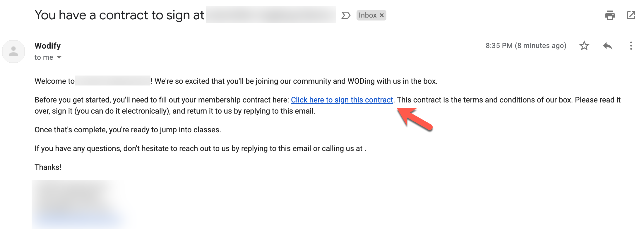Open the email in a new window
The image size is (644, 250).
[x=631, y=15]
